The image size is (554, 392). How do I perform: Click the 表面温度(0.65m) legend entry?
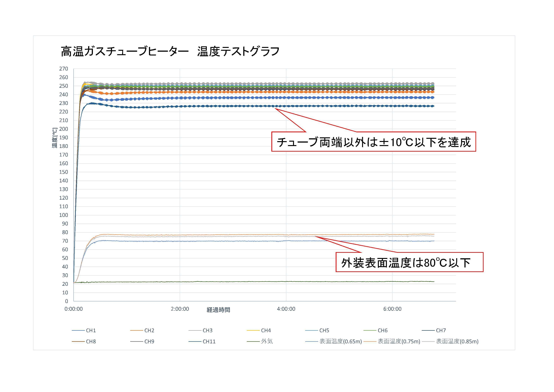click(340, 341)
